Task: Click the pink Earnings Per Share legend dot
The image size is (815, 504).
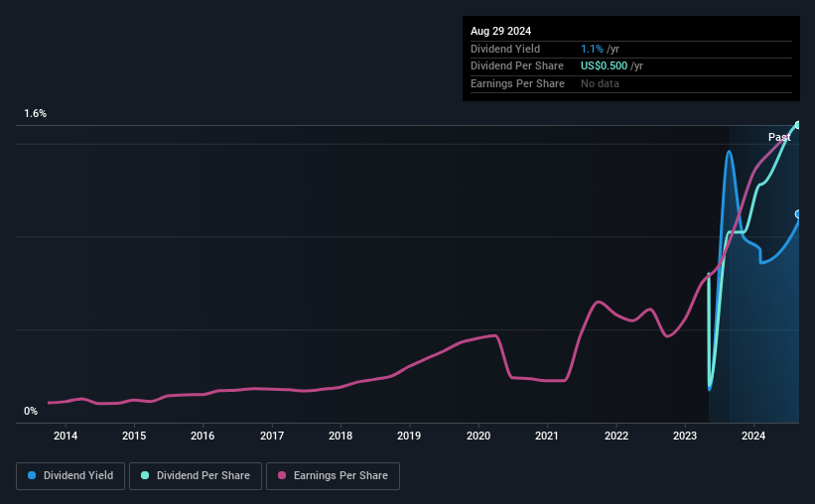Action: 282,475
